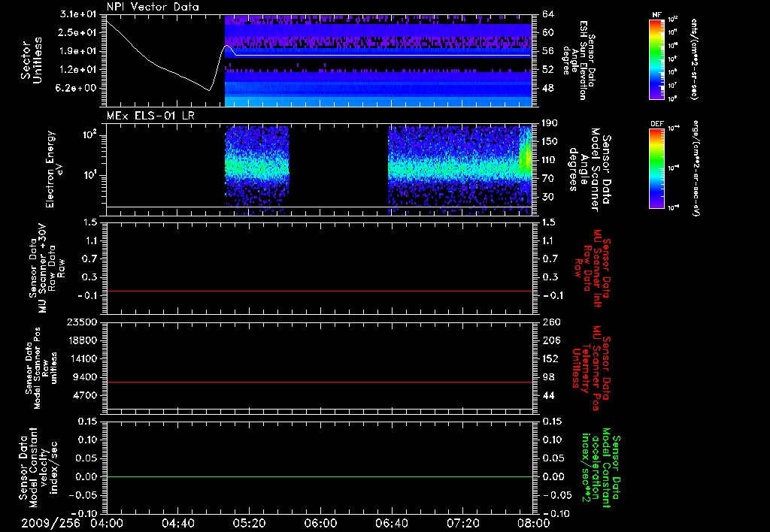Click the red 'MU Scanner Init Raw Data' label
Image resolution: width=770 pixels, height=532 pixels.
point(591,268)
